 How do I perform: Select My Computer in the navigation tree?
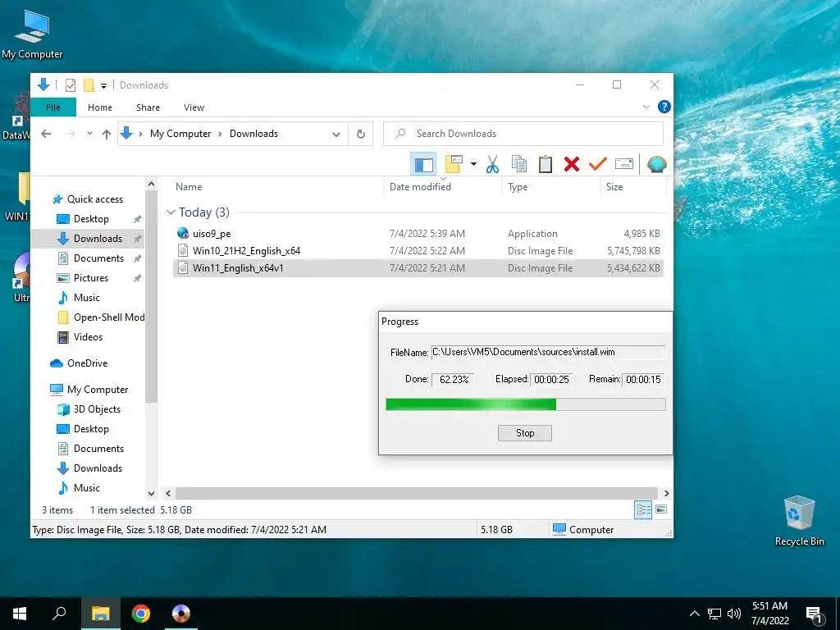click(x=97, y=390)
